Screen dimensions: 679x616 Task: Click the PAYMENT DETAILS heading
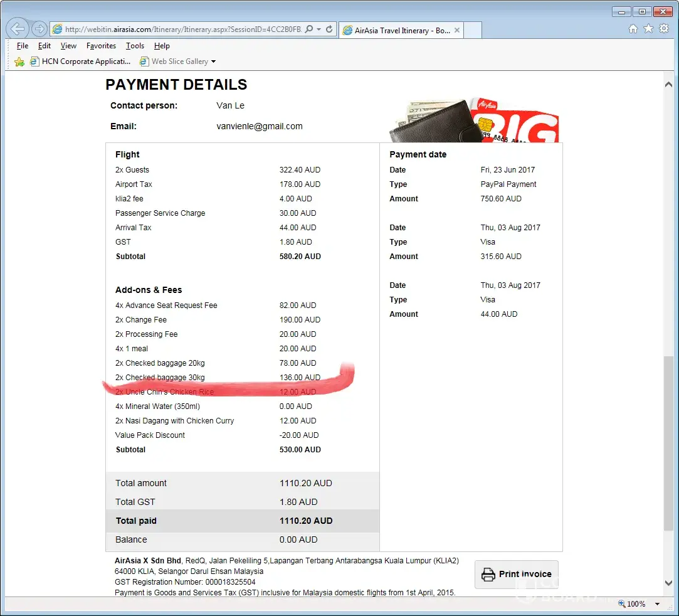point(176,85)
